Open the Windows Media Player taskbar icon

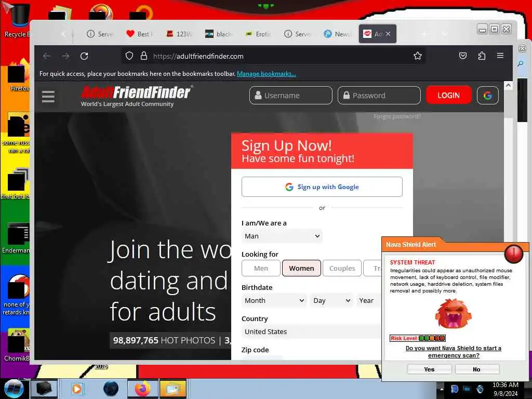77,389
